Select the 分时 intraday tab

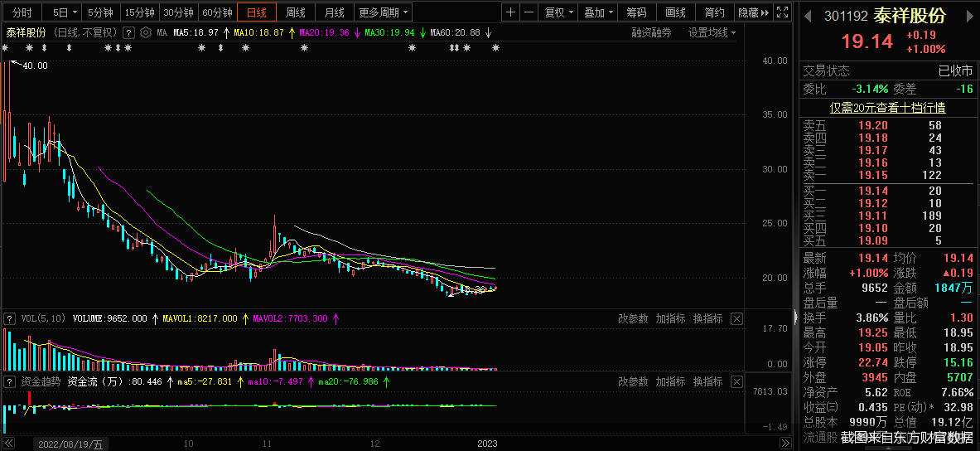point(22,12)
